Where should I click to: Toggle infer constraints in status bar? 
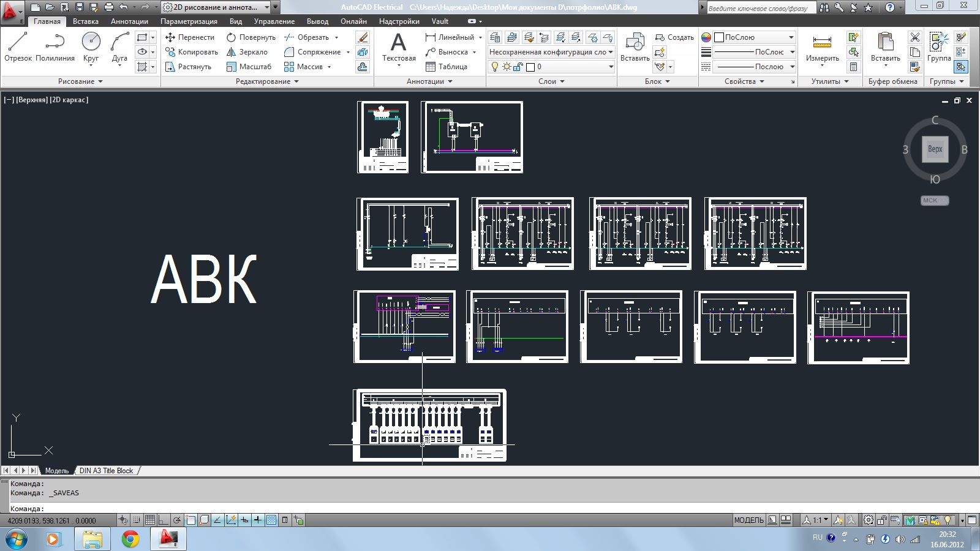point(123,520)
